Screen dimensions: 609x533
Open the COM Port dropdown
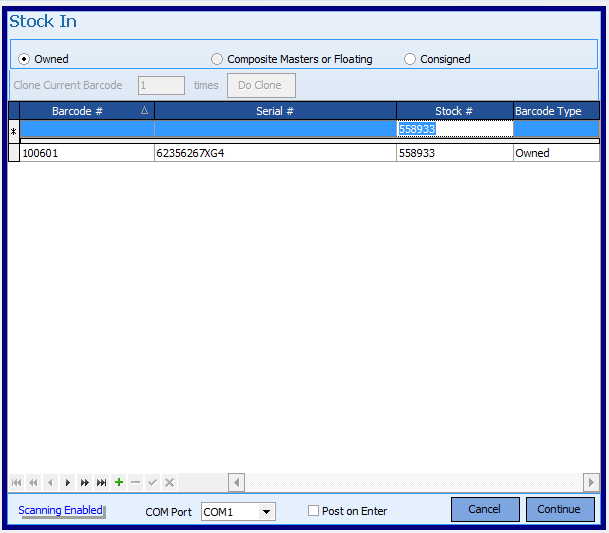coord(266,512)
